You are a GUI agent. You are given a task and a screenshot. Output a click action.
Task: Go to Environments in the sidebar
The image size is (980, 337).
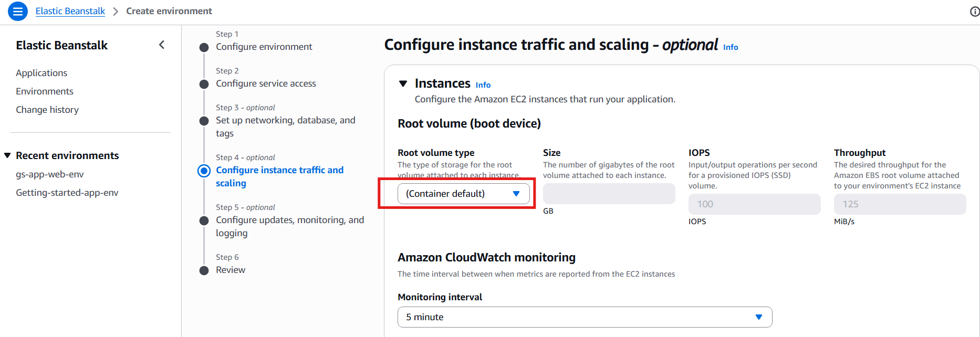point(45,91)
